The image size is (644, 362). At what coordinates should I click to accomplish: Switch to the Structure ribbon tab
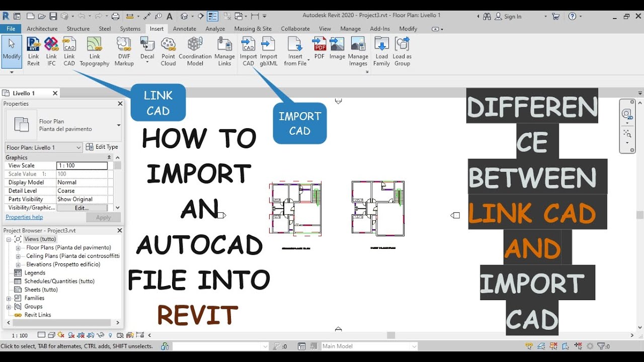click(x=78, y=29)
